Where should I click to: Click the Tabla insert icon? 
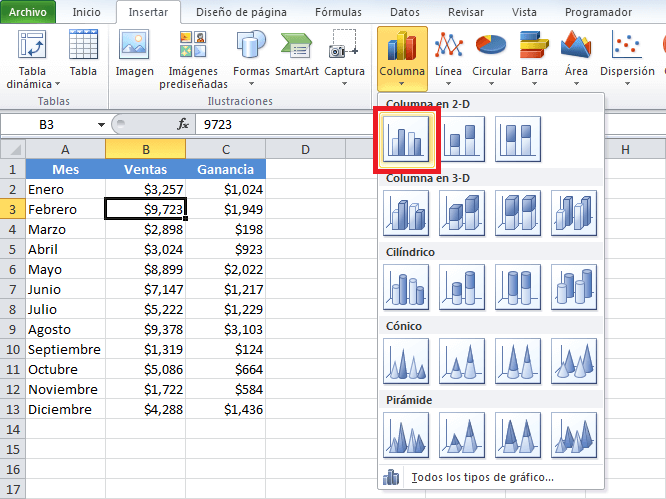(83, 53)
